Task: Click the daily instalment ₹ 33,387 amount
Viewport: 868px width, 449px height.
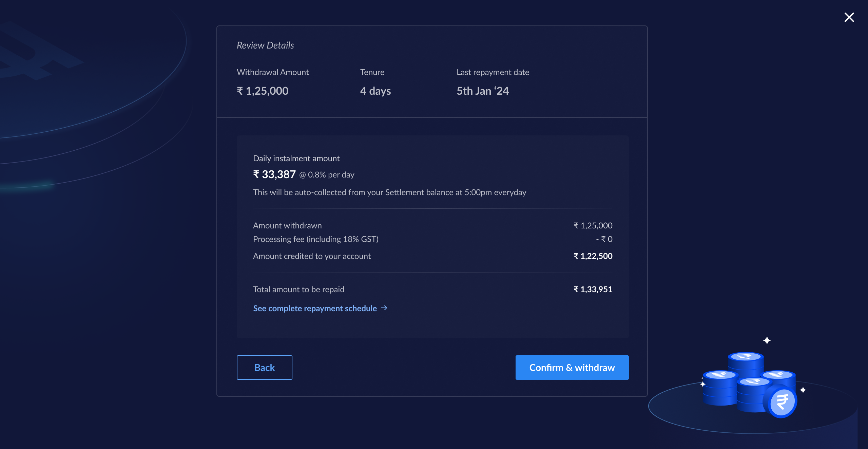Action: click(274, 174)
